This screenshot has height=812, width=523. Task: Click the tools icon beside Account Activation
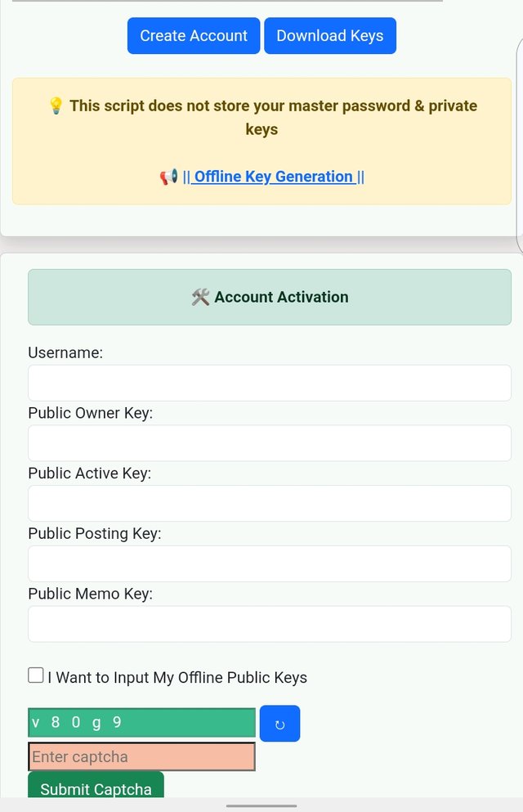(x=201, y=298)
